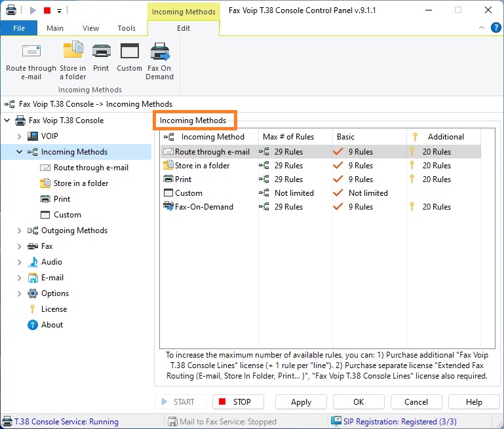Click the STOP button

coord(238,402)
